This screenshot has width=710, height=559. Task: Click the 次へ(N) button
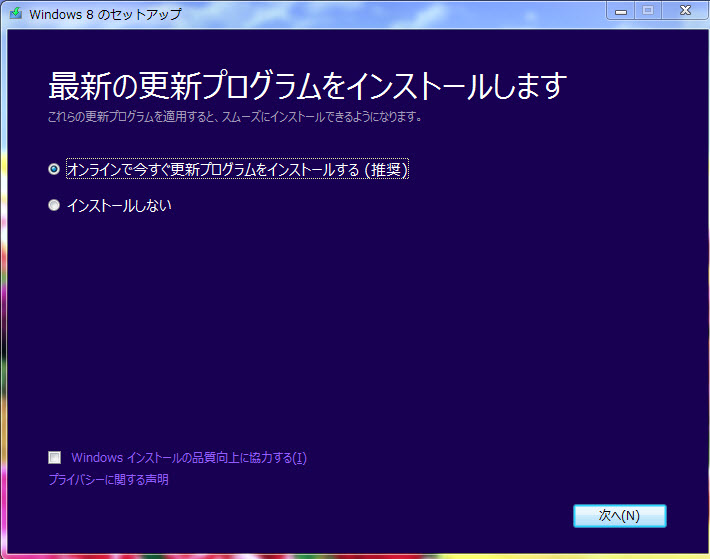point(619,516)
